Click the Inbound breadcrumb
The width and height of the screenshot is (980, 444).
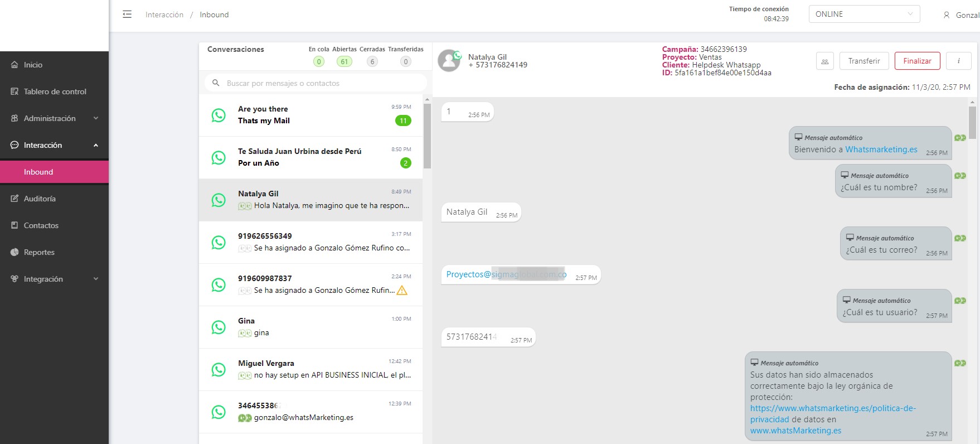tap(214, 15)
